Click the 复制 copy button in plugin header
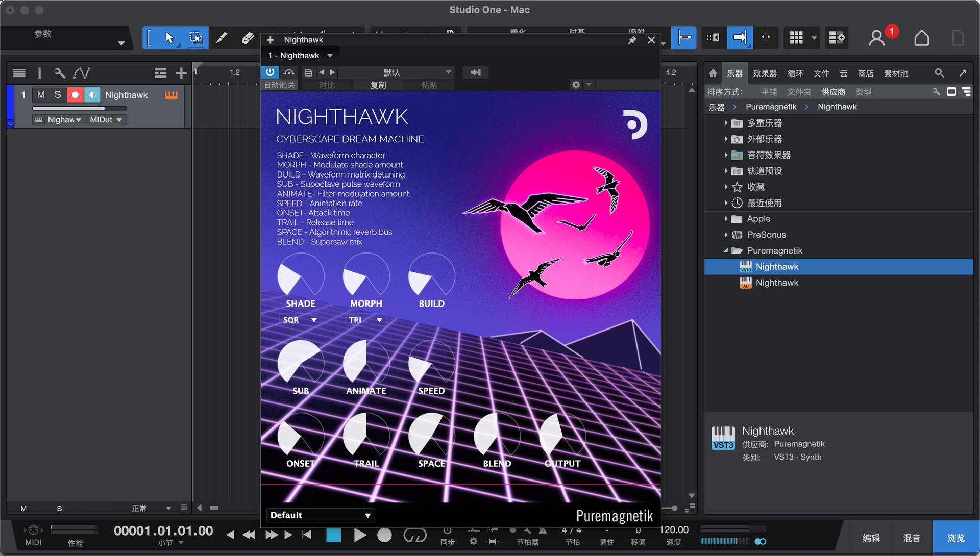The width and height of the screenshot is (980, 556). pyautogui.click(x=378, y=85)
